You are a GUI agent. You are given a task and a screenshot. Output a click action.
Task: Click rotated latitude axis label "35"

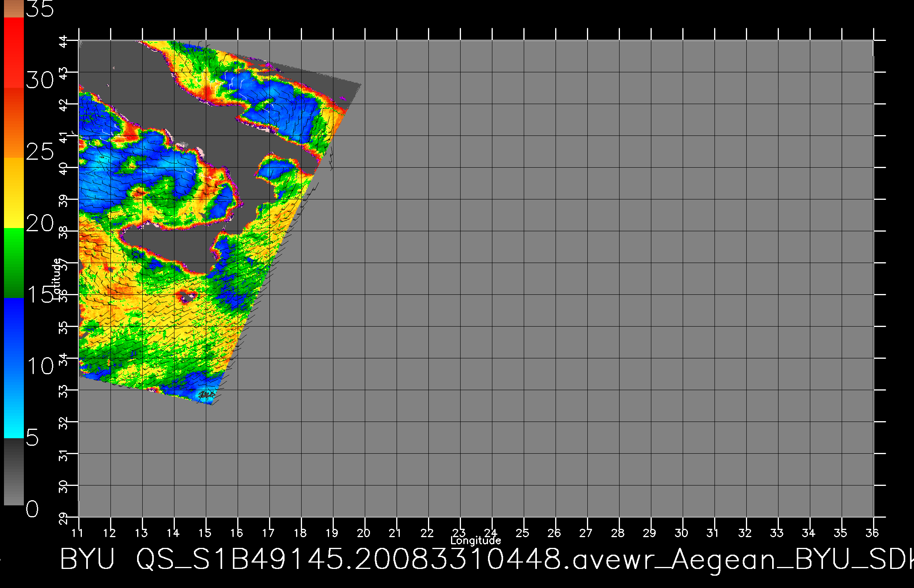point(64,328)
